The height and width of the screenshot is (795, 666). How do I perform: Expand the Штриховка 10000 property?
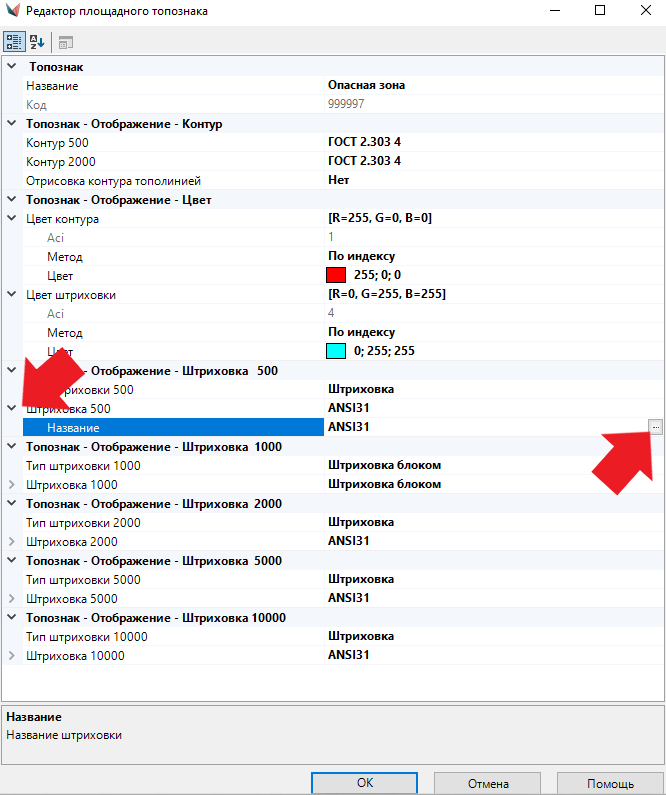[12, 655]
